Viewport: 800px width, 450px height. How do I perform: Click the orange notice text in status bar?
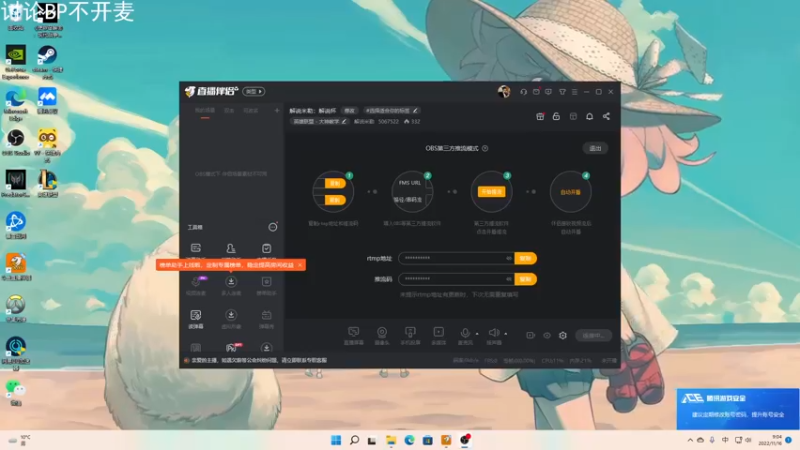point(259,360)
